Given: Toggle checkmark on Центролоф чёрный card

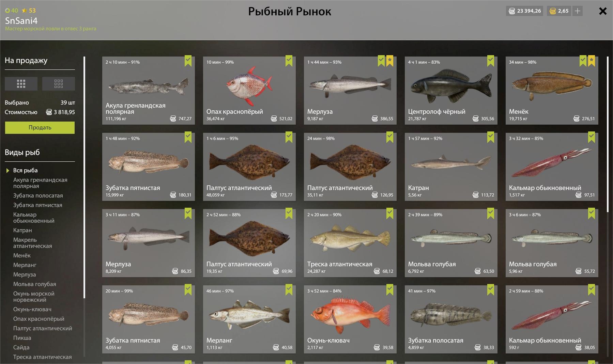Looking at the screenshot, I should click(491, 61).
